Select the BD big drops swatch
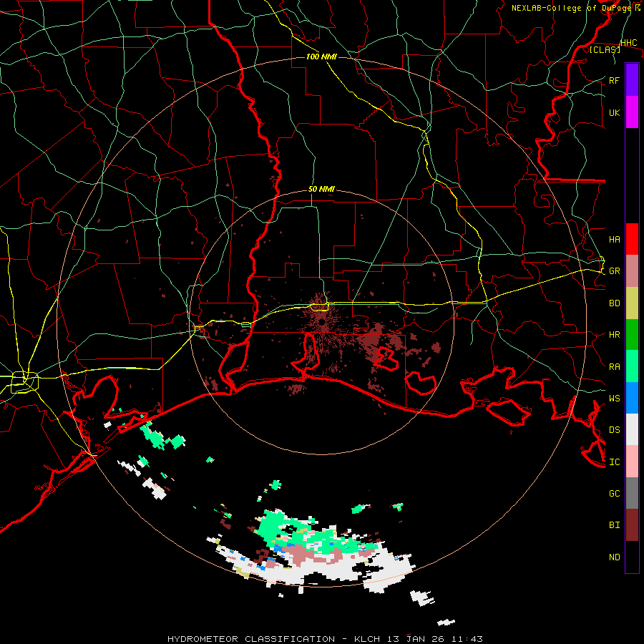644x644 pixels. coord(632,303)
